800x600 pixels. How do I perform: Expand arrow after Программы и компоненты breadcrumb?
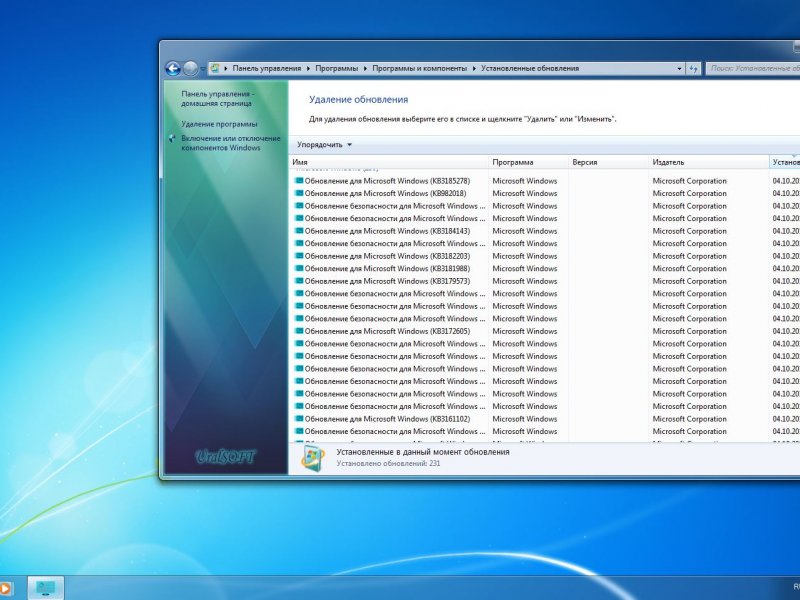click(x=474, y=68)
